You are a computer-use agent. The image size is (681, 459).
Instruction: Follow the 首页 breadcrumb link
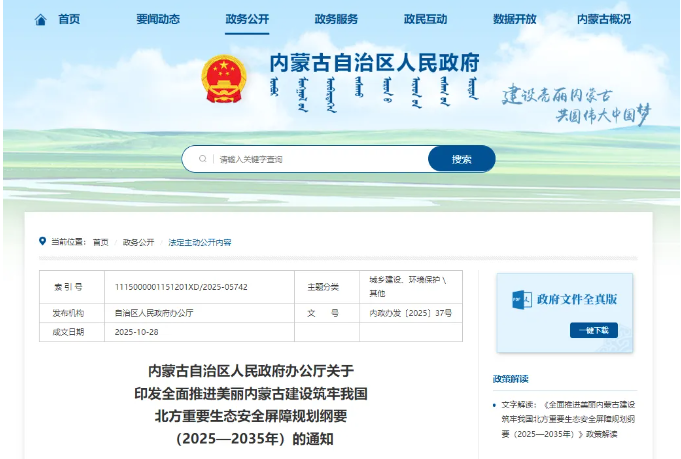(x=101, y=242)
